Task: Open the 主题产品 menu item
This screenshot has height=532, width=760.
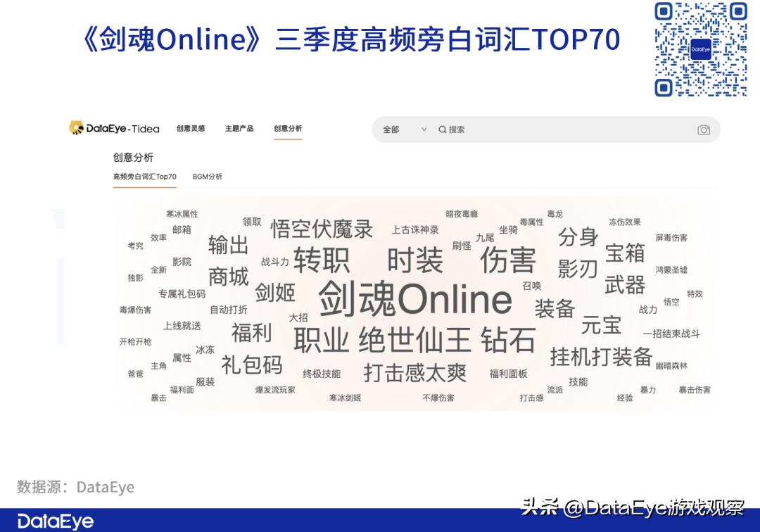Action: tap(239, 128)
